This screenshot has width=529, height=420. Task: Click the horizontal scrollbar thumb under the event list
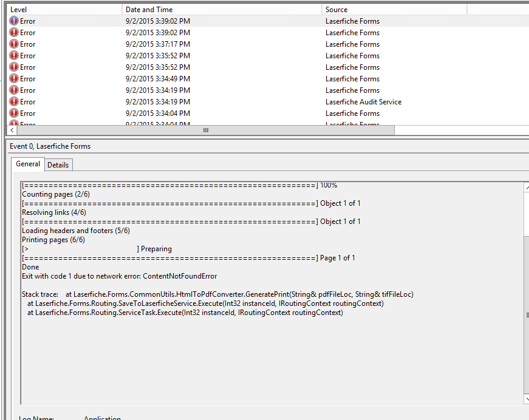205,130
